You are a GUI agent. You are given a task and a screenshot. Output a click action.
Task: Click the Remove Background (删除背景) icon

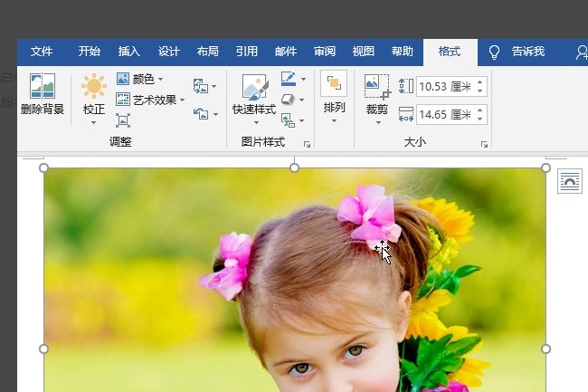click(43, 85)
